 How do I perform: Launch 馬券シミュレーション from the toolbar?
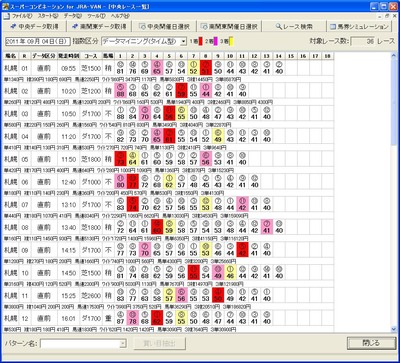pyautogui.click(x=359, y=27)
